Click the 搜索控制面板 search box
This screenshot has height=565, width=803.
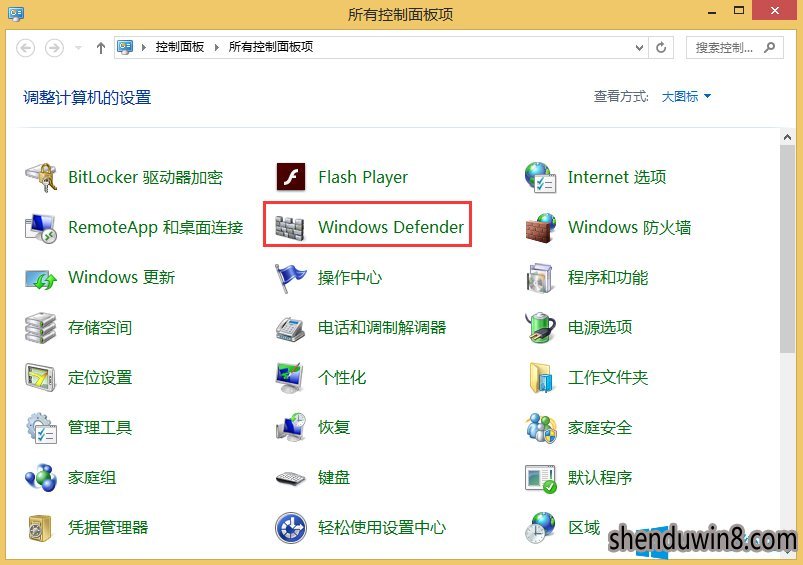725,47
